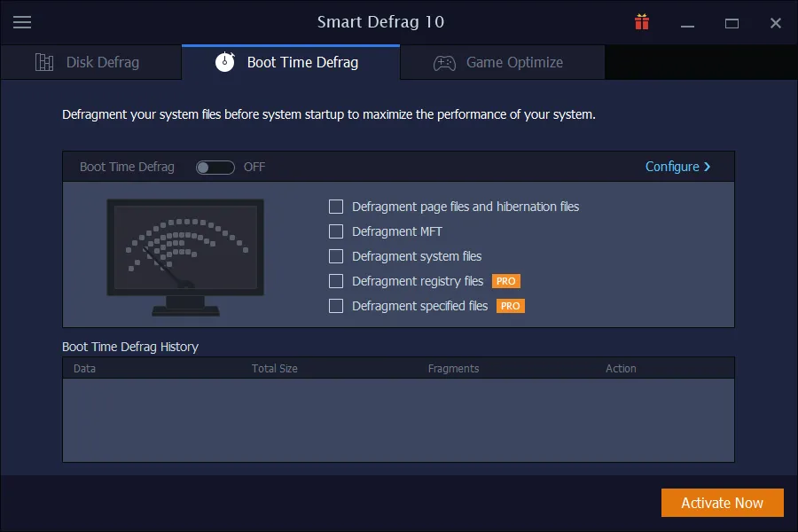Click the monitor gauge illustration
Viewport: 798px width, 532px height.
click(185, 257)
